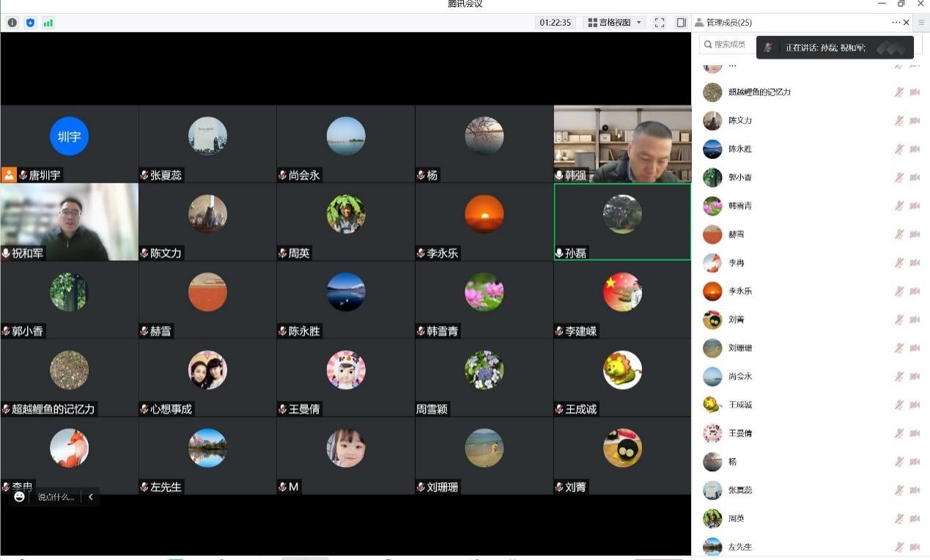Click the 说点什么... chat box

point(56,497)
